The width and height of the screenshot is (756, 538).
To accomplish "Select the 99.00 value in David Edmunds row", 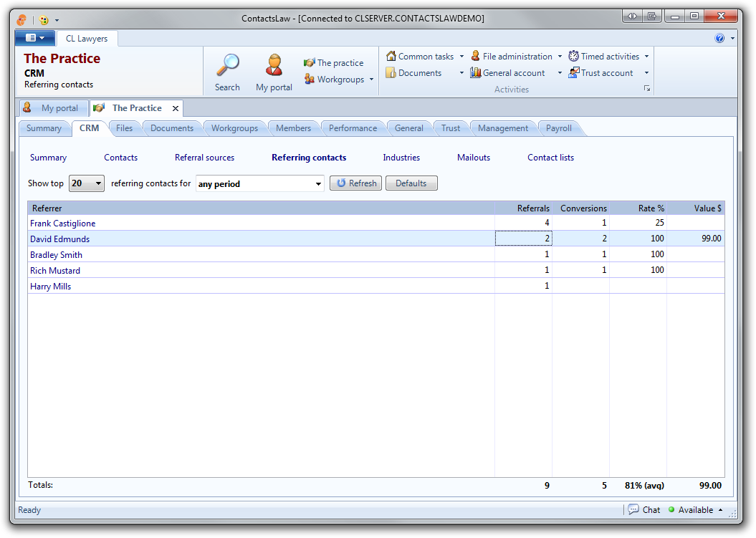I will click(711, 239).
